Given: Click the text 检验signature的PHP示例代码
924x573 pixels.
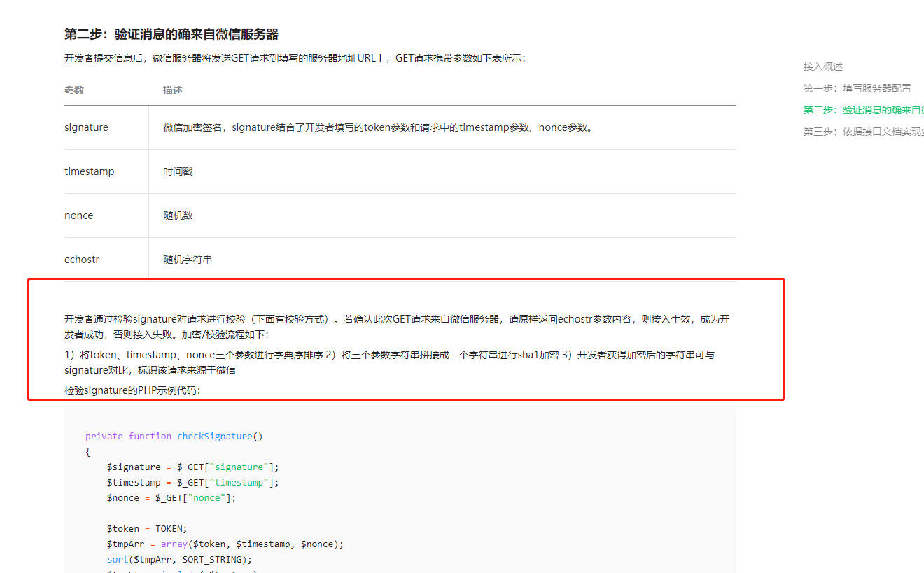Looking at the screenshot, I should tap(132, 391).
